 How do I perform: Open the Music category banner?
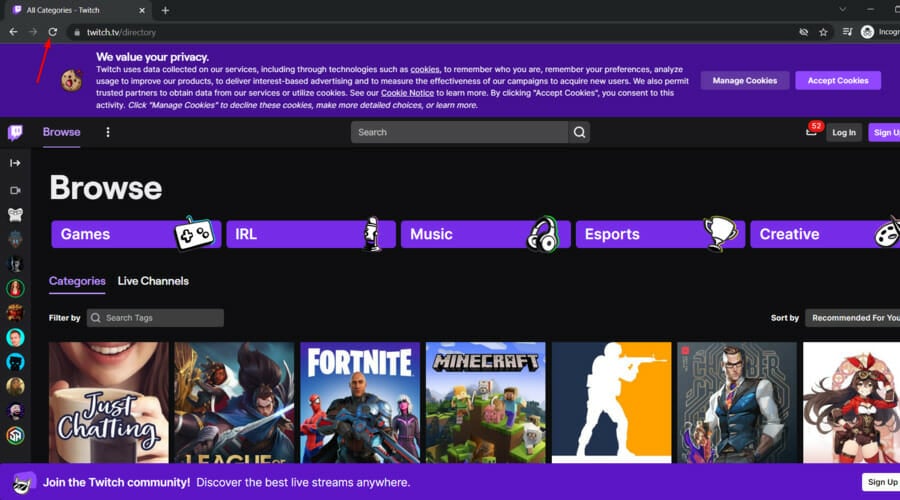pos(486,234)
